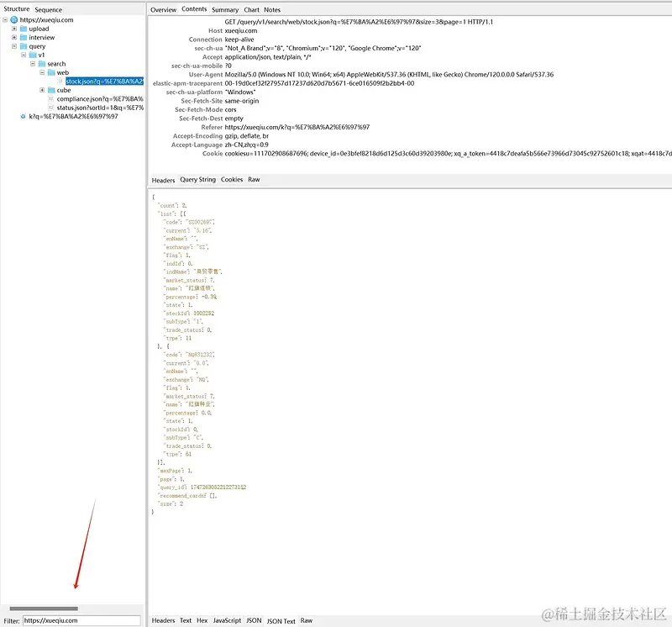Viewport: 672px width, 627px height.
Task: Click the GET /query/v1/search request line
Action: pos(359,22)
